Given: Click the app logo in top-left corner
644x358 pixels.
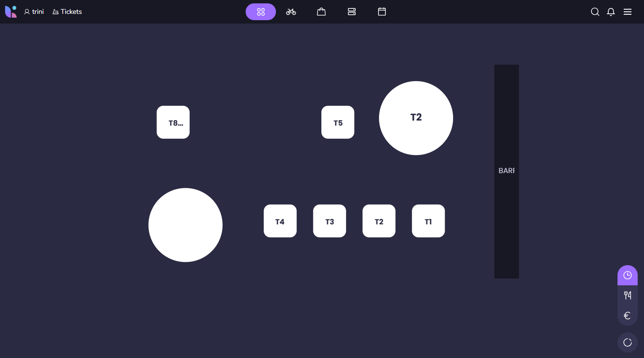Looking at the screenshot, I should click(11, 12).
